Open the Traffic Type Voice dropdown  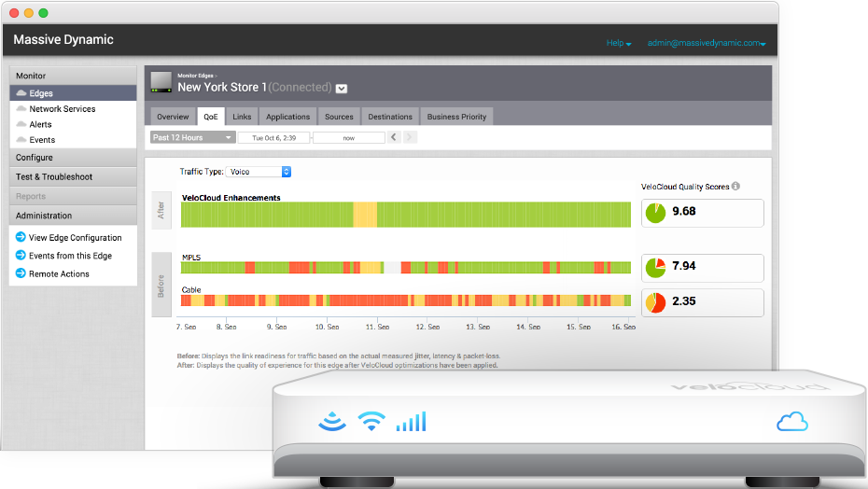pyautogui.click(x=258, y=172)
